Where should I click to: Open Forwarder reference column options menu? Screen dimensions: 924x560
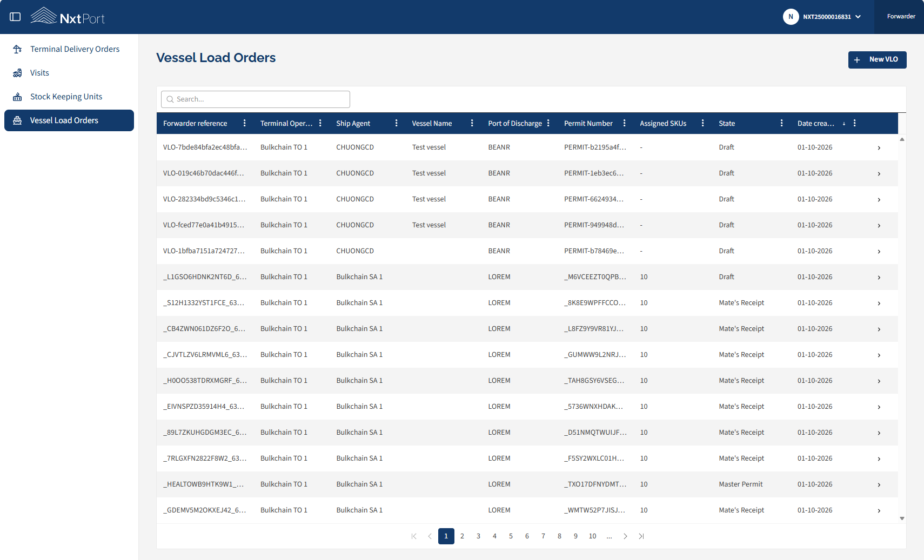click(245, 123)
